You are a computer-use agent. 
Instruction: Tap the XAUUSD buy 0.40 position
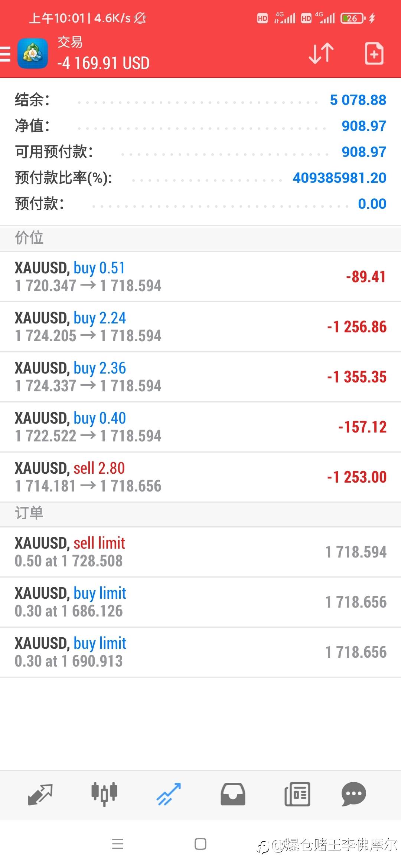(200, 427)
